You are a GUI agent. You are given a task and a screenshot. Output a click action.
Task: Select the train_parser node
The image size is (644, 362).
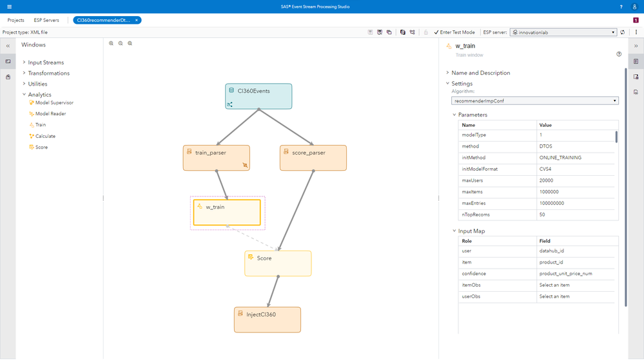coord(217,158)
